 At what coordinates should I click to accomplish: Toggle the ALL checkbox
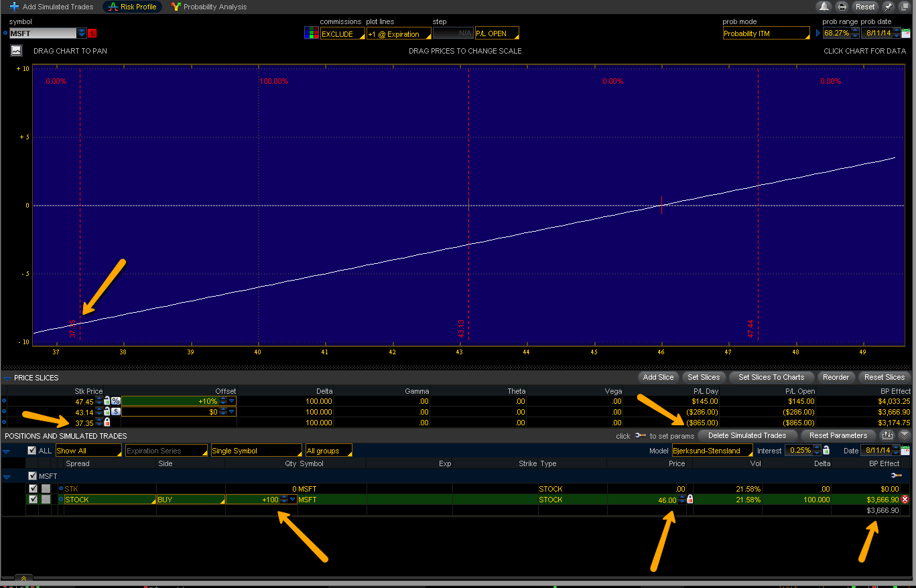click(x=31, y=451)
